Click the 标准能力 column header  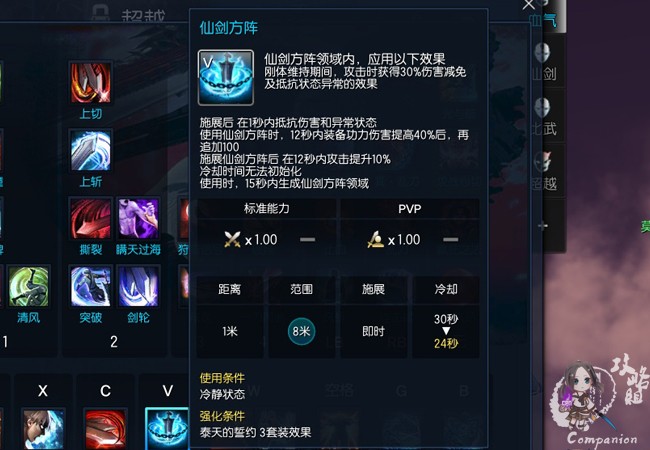coord(267,208)
